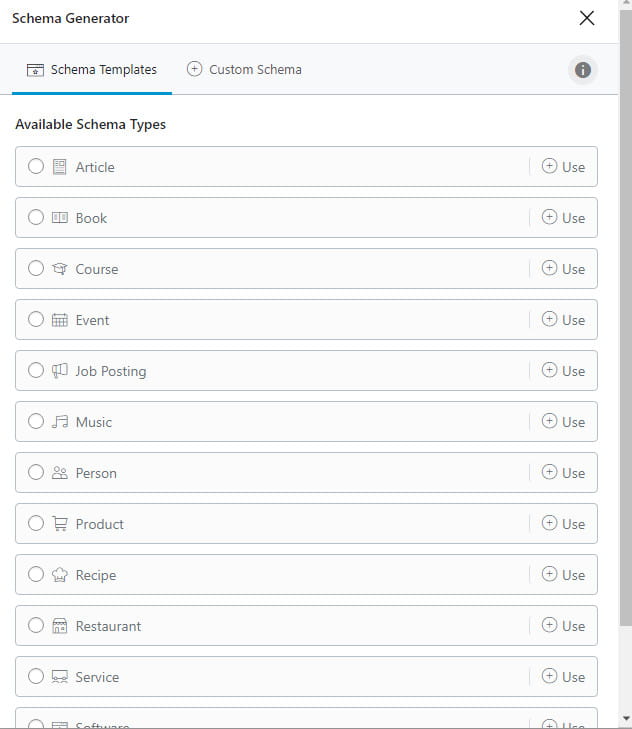Click the Course graduation cap icon
This screenshot has width=632, height=729.
pos(60,269)
